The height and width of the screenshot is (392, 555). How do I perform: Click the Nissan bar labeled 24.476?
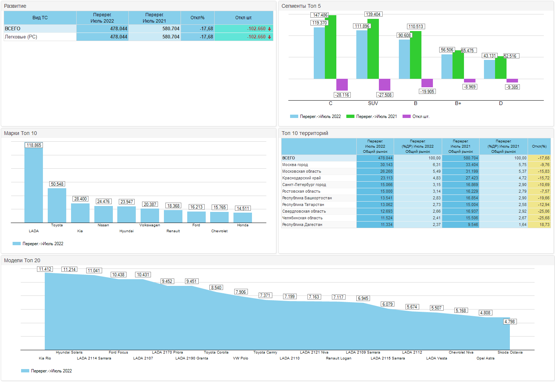104,214
